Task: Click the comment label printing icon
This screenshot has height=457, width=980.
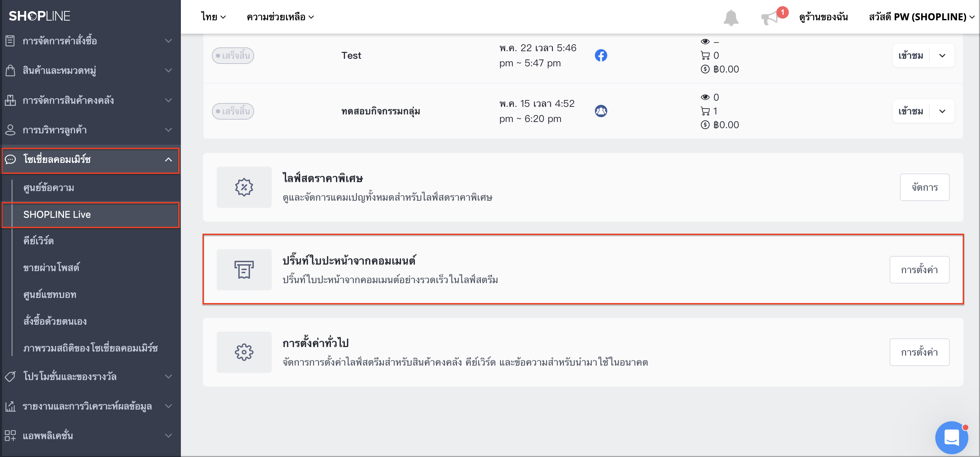Action: (244, 270)
